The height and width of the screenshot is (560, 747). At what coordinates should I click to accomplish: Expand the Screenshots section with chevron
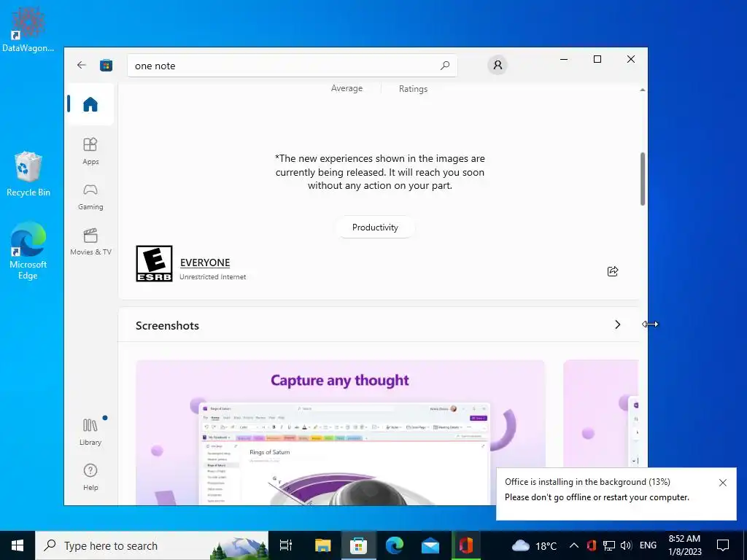[617, 324]
